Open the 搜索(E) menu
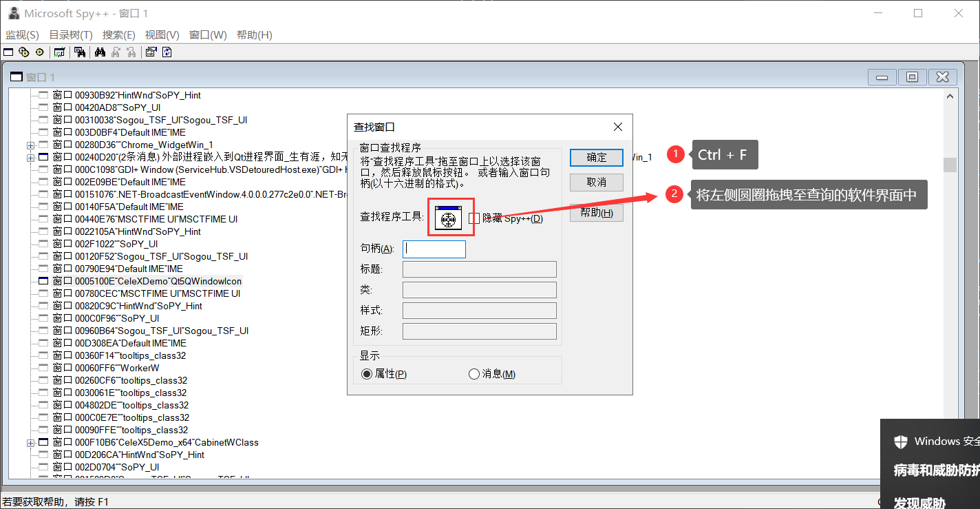The width and height of the screenshot is (980, 509). pos(119,35)
